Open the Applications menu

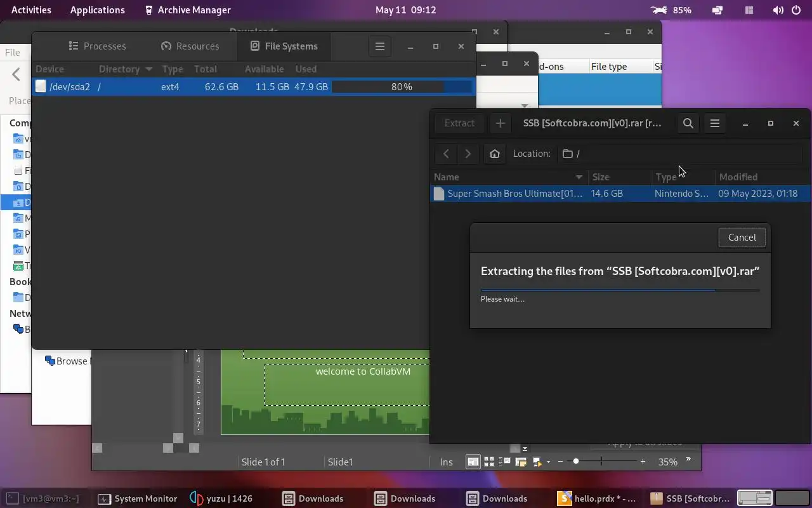tap(98, 10)
